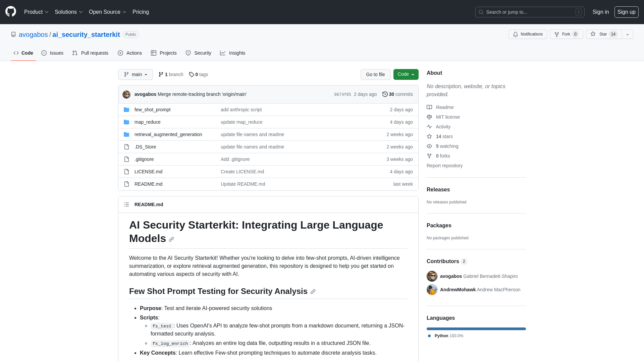Open the Releases section heading
Viewport: 644px width, 362px height.
pyautogui.click(x=438, y=189)
